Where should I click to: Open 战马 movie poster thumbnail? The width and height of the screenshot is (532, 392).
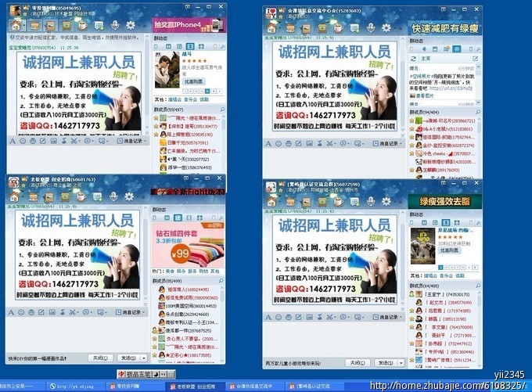point(167,70)
